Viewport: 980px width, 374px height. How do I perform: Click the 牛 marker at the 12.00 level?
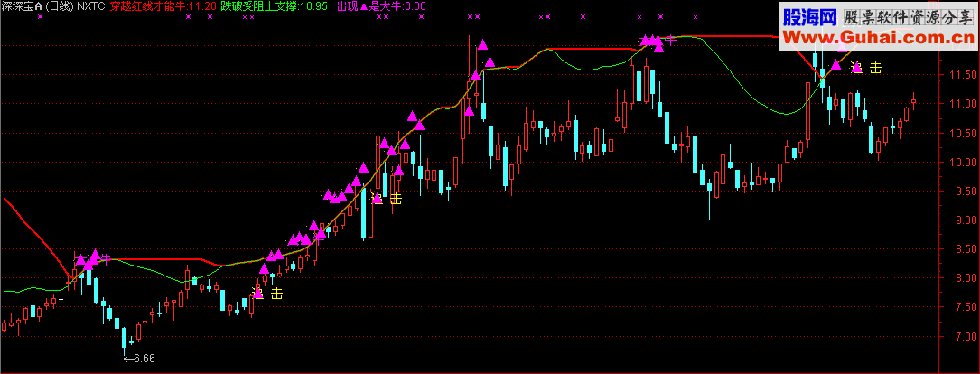670,40
